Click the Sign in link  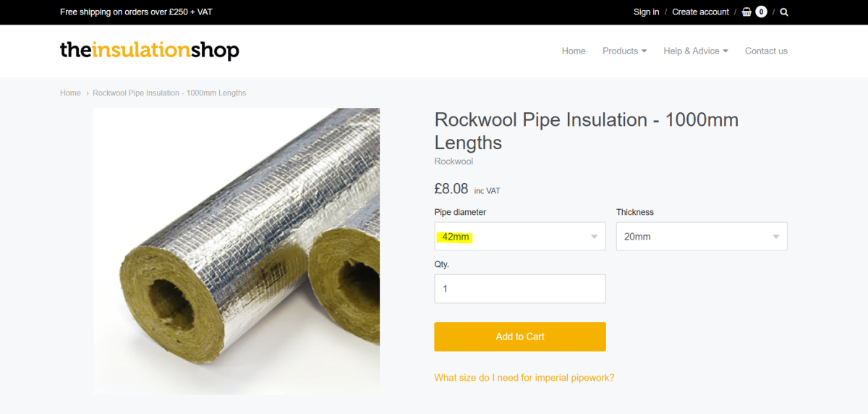click(646, 12)
